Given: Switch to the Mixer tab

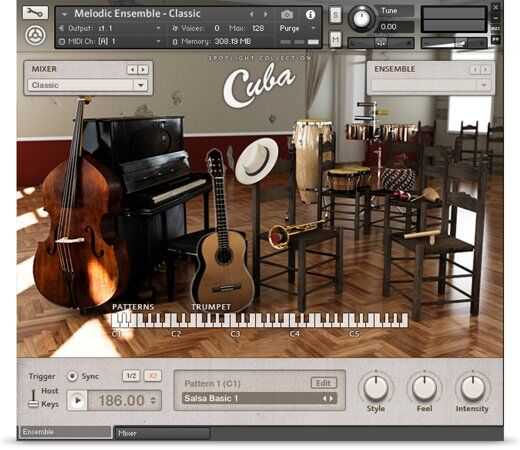Looking at the screenshot, I should (x=162, y=433).
